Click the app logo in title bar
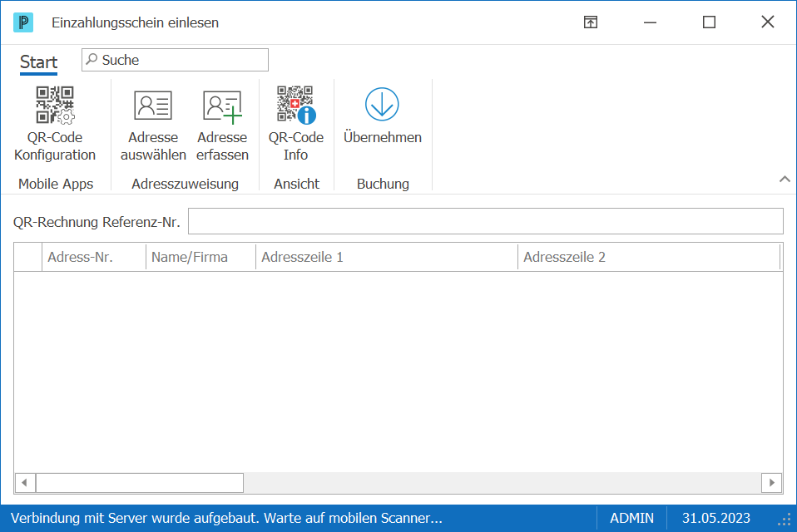797x532 pixels. [x=23, y=22]
